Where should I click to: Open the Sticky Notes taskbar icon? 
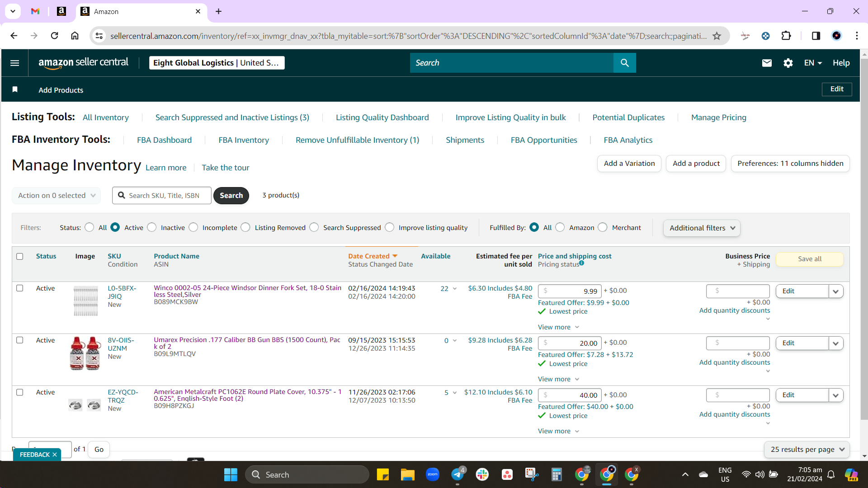pos(382,474)
